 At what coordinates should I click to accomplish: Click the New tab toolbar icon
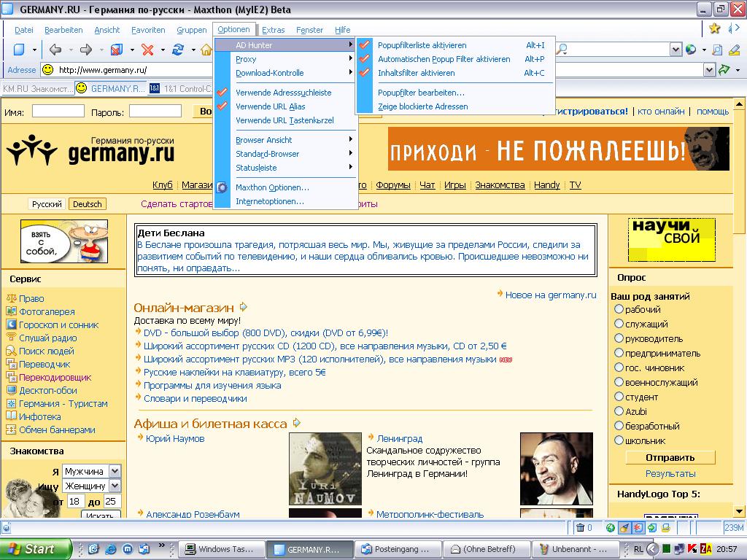point(19,50)
